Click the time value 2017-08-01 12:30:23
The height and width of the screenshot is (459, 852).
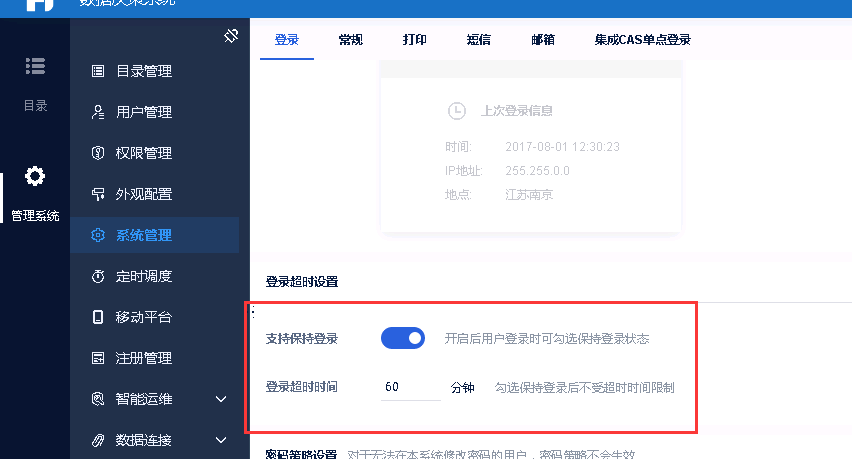coord(562,147)
